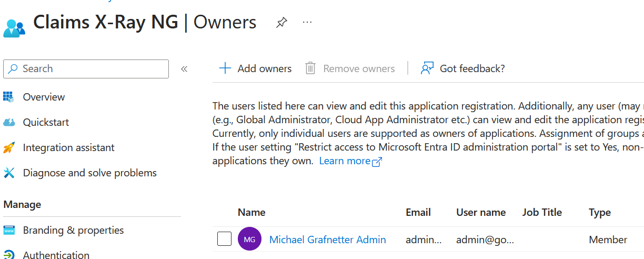Click the Integration assistant rocket icon
This screenshot has height=259, width=644.
pos(9,147)
